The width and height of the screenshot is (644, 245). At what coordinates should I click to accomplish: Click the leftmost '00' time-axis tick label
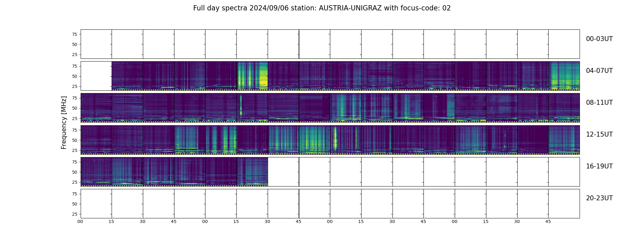80,222
